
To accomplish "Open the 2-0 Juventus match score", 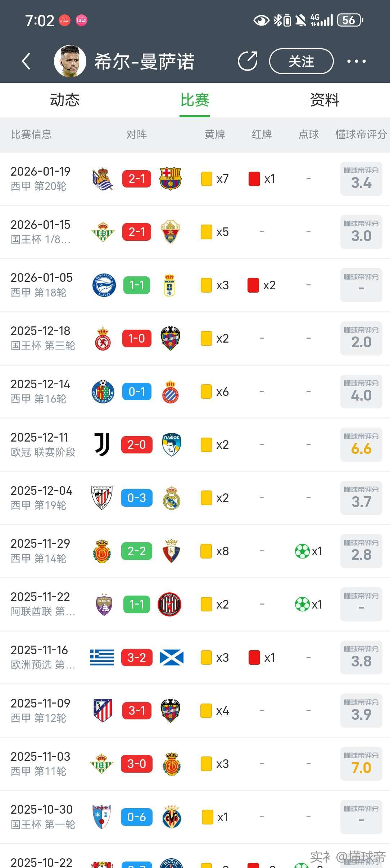I will tap(137, 444).
